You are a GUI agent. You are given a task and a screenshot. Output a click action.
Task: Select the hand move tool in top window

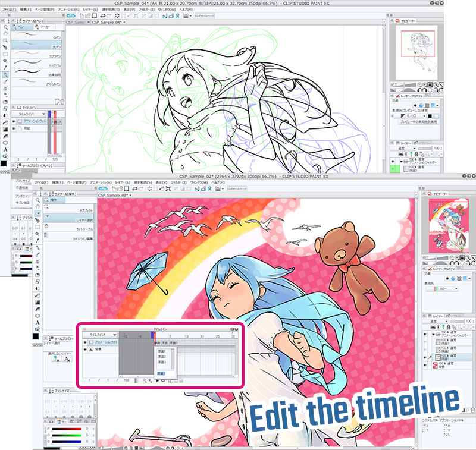click(x=5, y=34)
